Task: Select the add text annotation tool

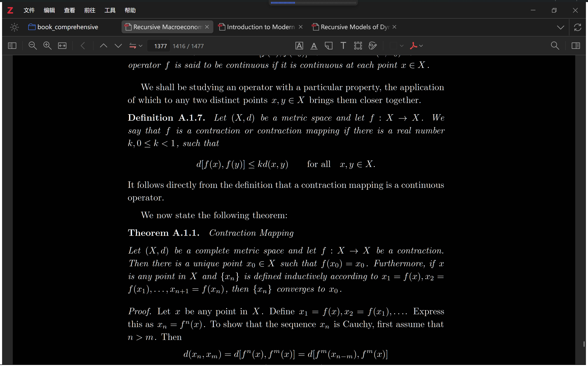Action: 343,46
